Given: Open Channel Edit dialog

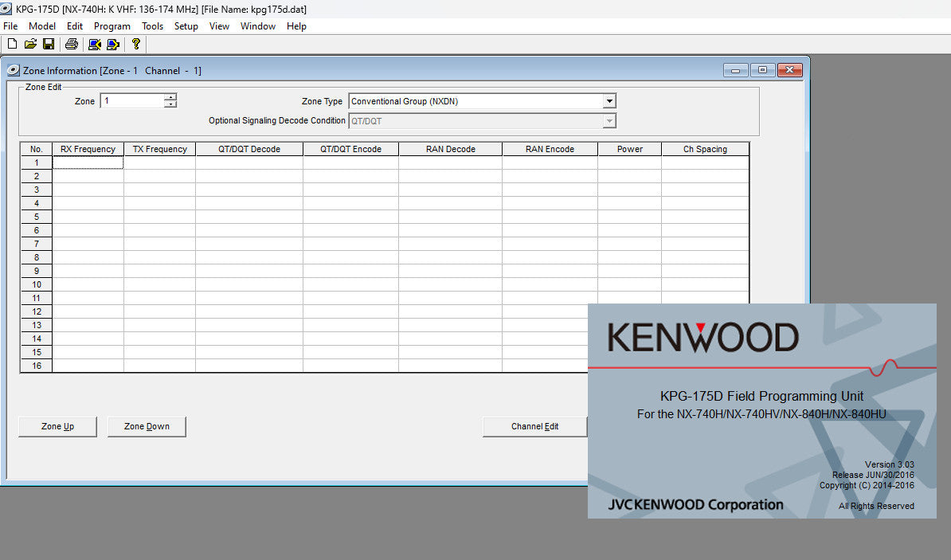Looking at the screenshot, I should point(535,426).
